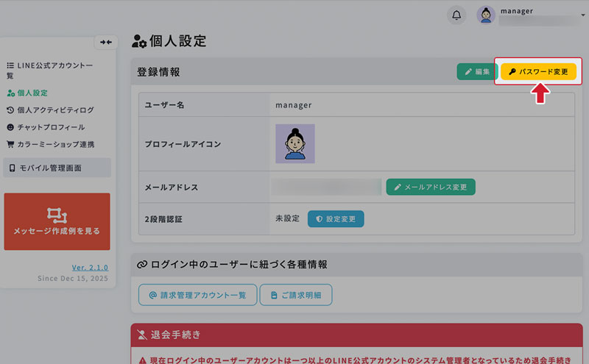Click the green 編集 button
This screenshot has width=589, height=364.
click(x=476, y=72)
